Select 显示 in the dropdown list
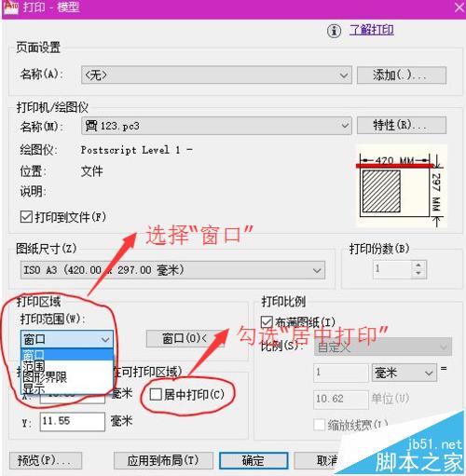 [67, 388]
